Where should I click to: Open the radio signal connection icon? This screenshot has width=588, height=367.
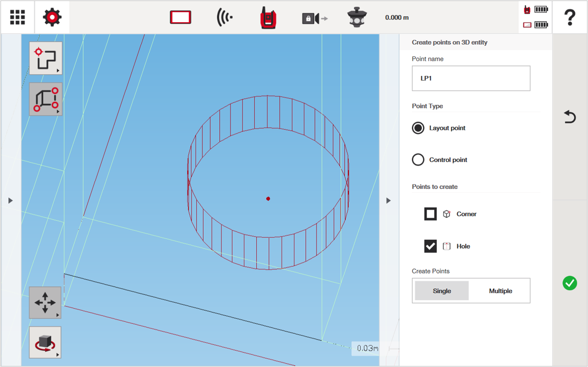coord(224,16)
